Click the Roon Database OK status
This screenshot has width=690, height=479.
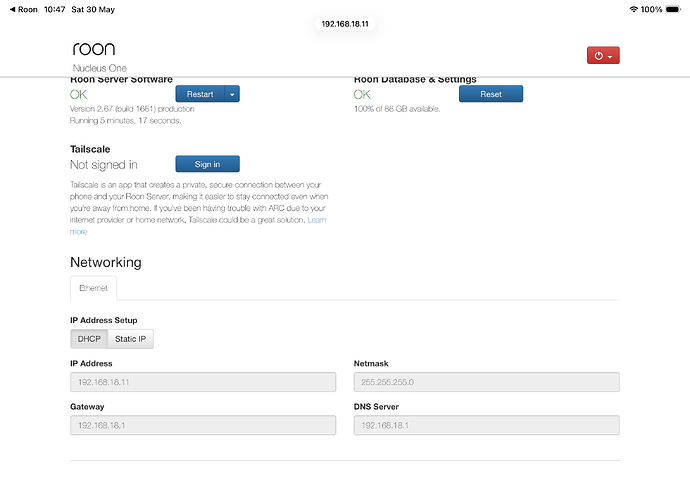(x=362, y=95)
